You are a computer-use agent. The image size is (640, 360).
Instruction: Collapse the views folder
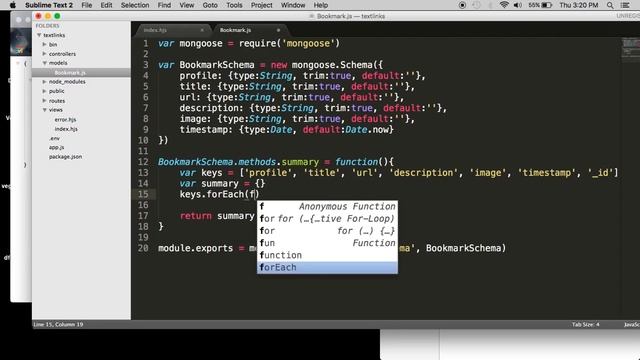point(44,110)
